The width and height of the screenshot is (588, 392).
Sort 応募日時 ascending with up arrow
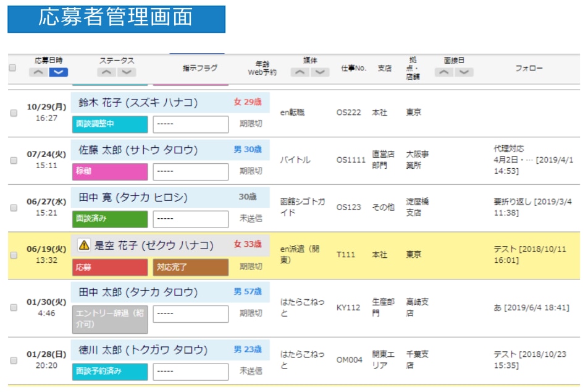click(38, 72)
